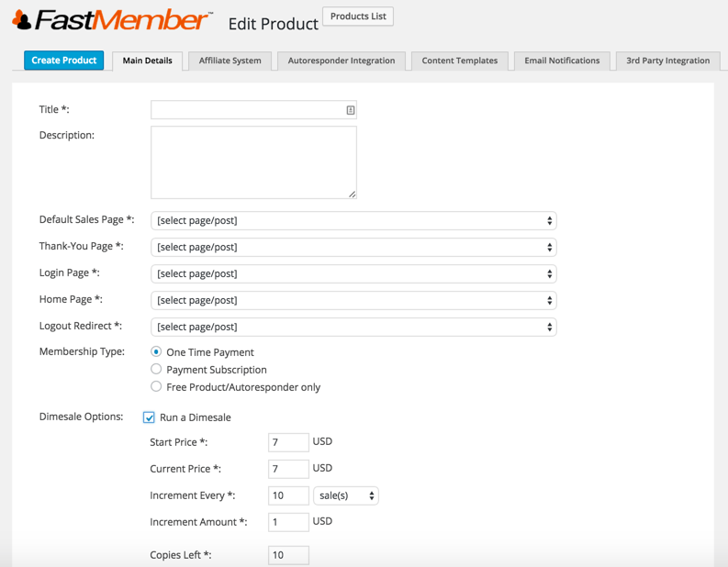The height and width of the screenshot is (567, 728).
Task: Click the autofill icon in Title field
Action: (x=350, y=110)
